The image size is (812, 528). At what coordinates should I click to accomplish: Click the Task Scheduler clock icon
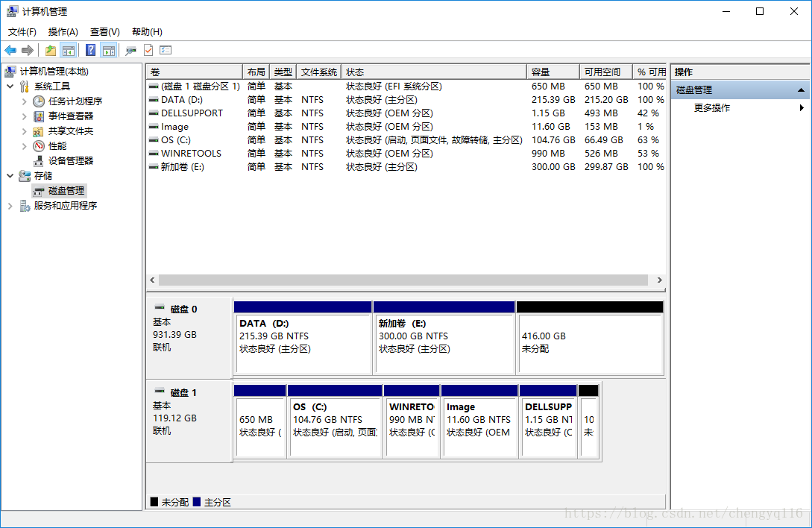(39, 101)
